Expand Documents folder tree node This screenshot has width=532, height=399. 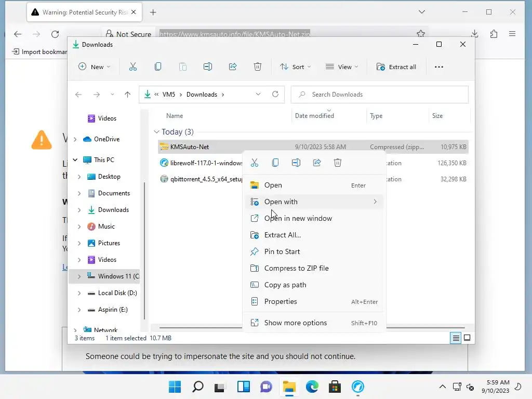click(79, 193)
